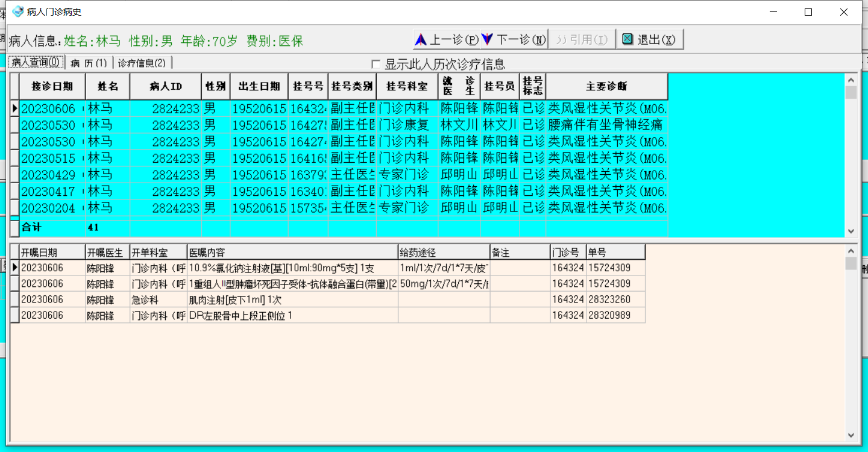The image size is (868, 452).
Task: Select the 肌内注射[皮下1ml] 1次 order cell
Action: [x=293, y=300]
